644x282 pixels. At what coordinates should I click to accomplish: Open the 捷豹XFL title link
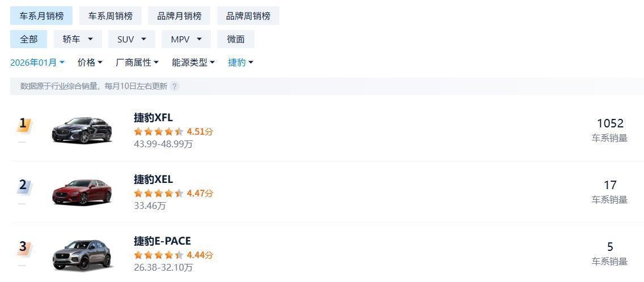click(x=153, y=118)
